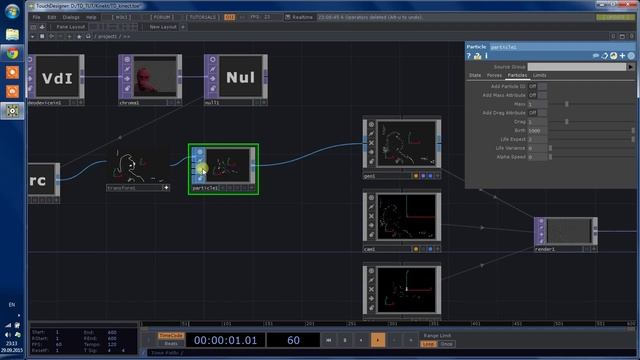Open the File menu
640x360 pixels.
point(36,17)
